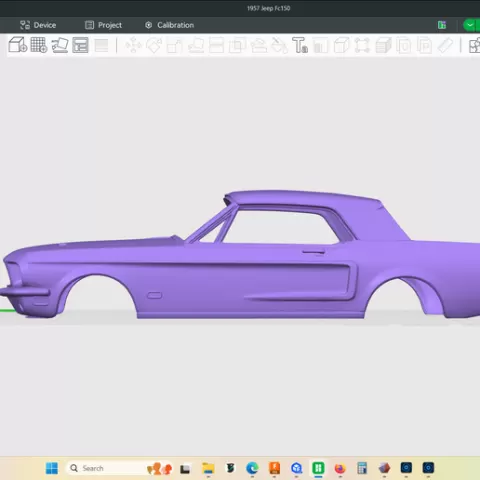Click the variable layer height icon

[x=101, y=45]
